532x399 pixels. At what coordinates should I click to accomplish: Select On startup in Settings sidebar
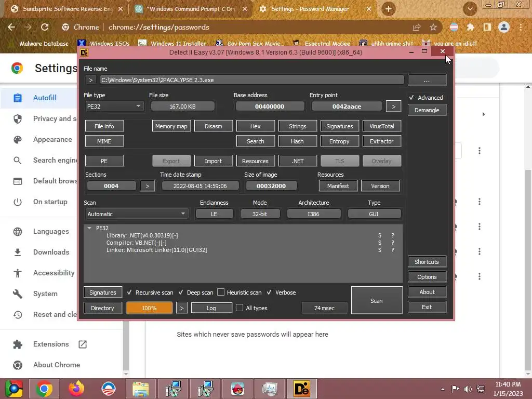pyautogui.click(x=50, y=202)
